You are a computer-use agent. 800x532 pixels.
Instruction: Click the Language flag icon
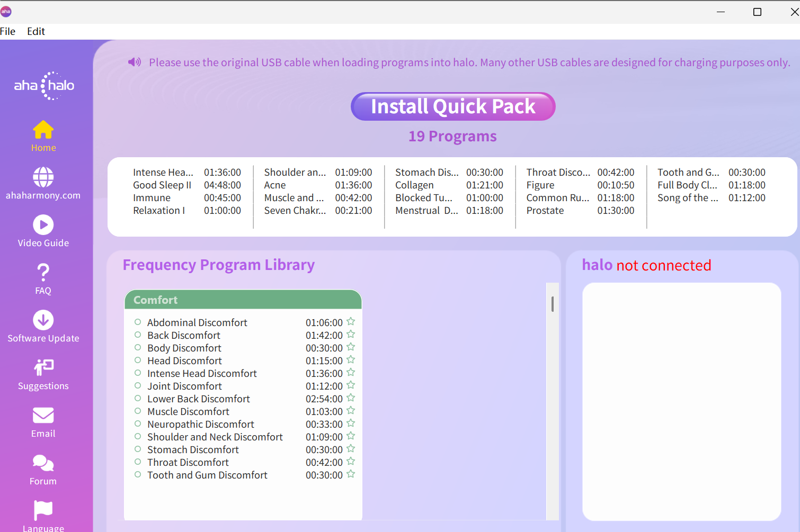coord(43,510)
